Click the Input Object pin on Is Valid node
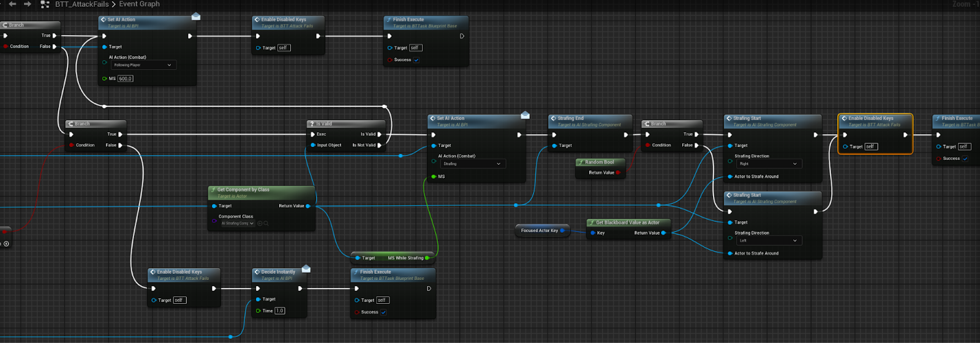This screenshot has width=980, height=343. point(312,145)
